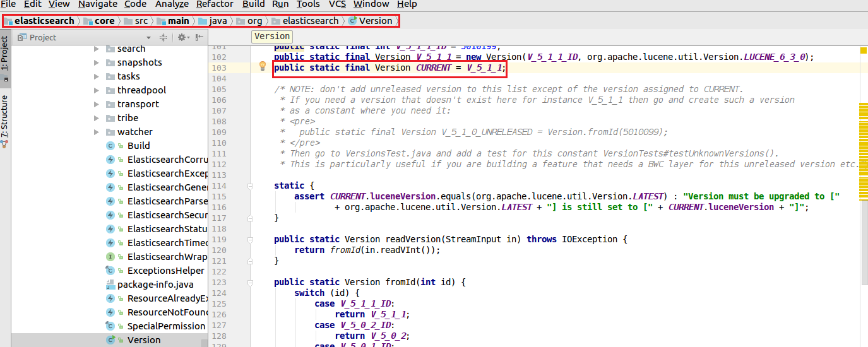Viewport: 868px width, 347px height.
Task: Click the Project view icon in panel header
Action: tap(22, 38)
